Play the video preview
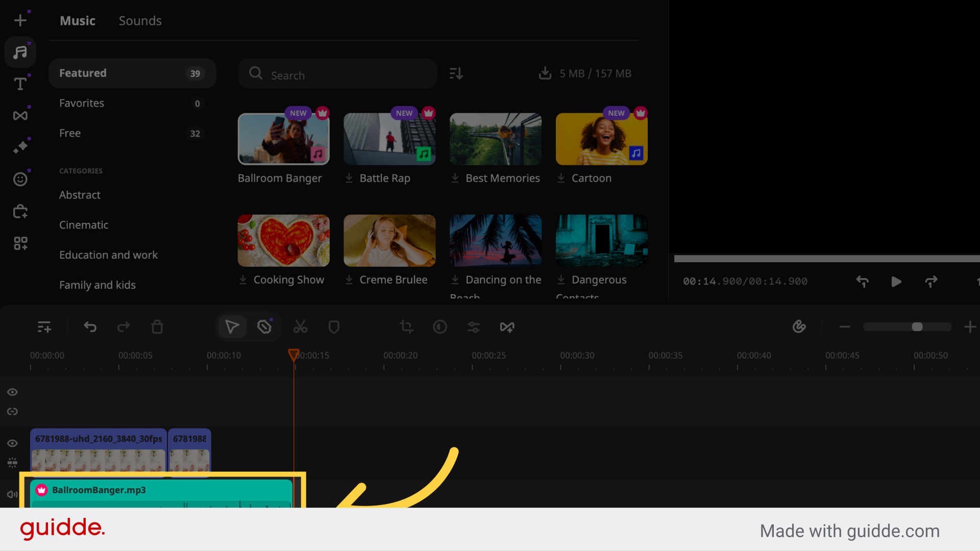The width and height of the screenshot is (980, 551). (x=896, y=282)
